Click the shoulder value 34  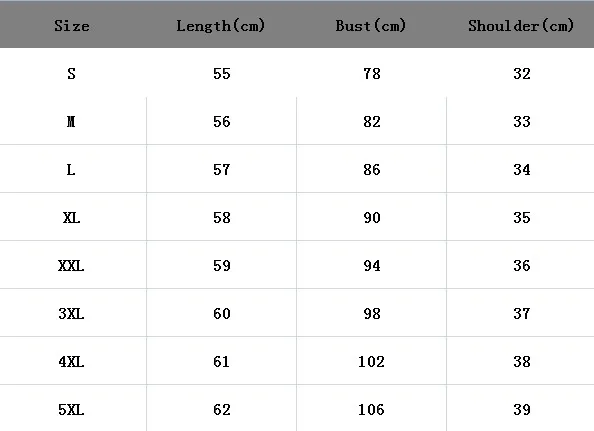click(522, 170)
